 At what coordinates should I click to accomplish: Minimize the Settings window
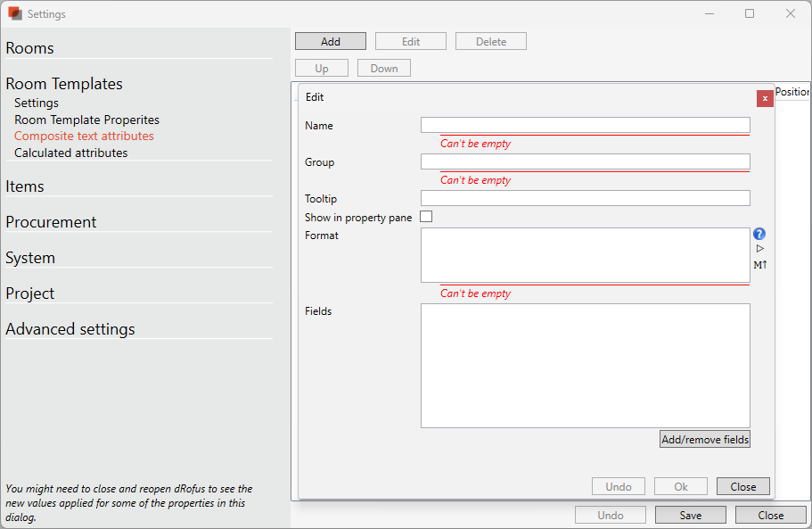tap(709, 13)
